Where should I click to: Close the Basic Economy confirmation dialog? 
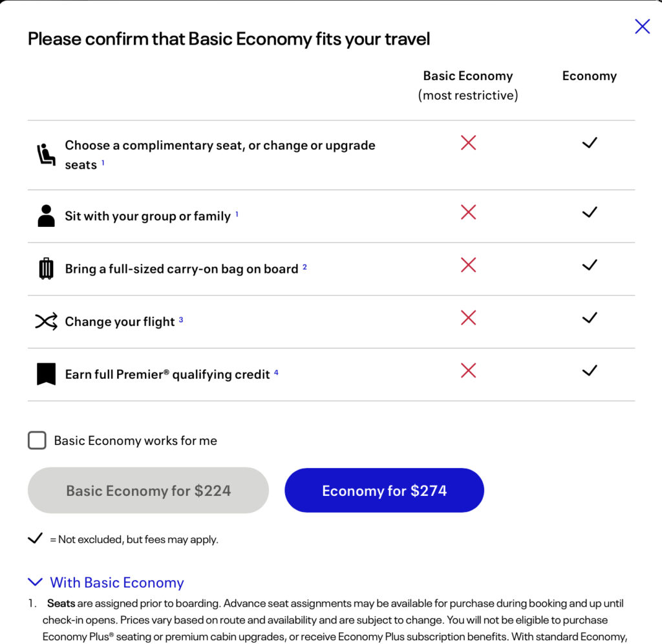[x=642, y=27]
